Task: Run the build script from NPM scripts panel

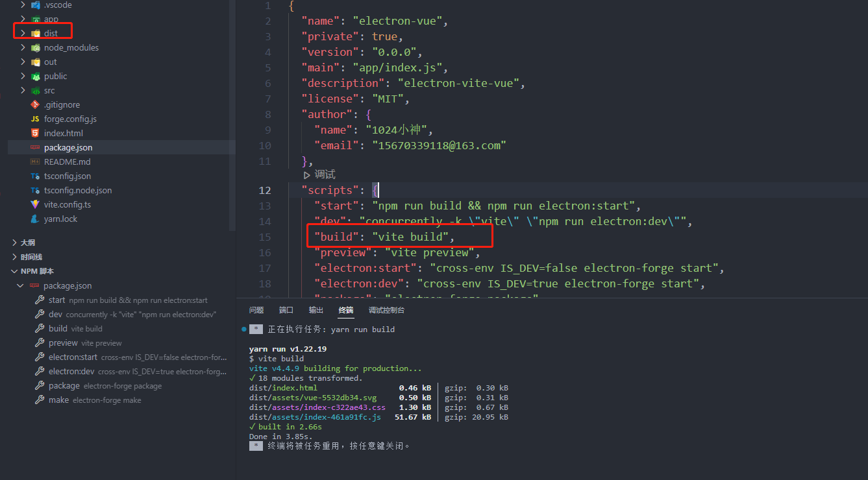Action: pos(39,328)
